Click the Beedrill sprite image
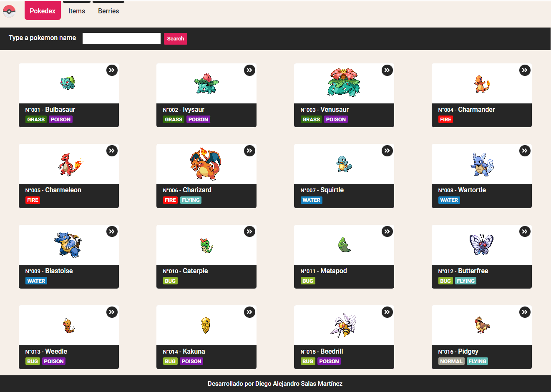551x392 pixels. (343, 325)
